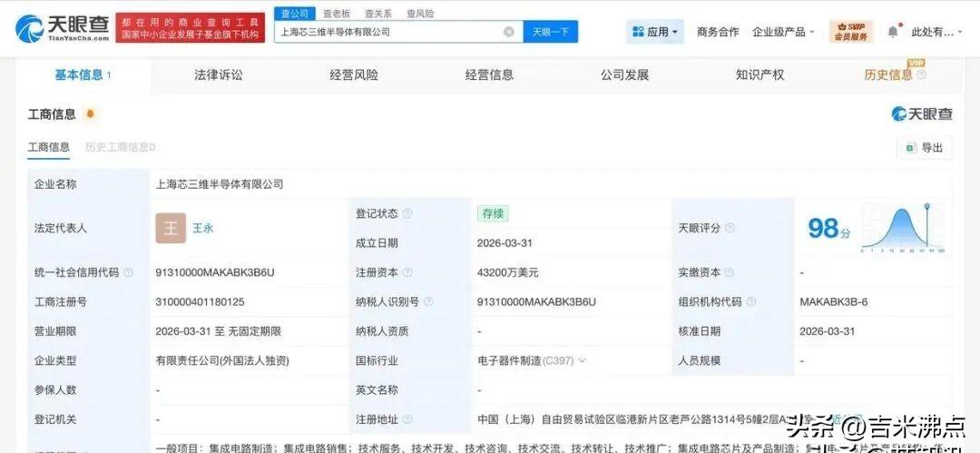
Task: Click the 王 avatar thumbnail
Action: coord(171,229)
